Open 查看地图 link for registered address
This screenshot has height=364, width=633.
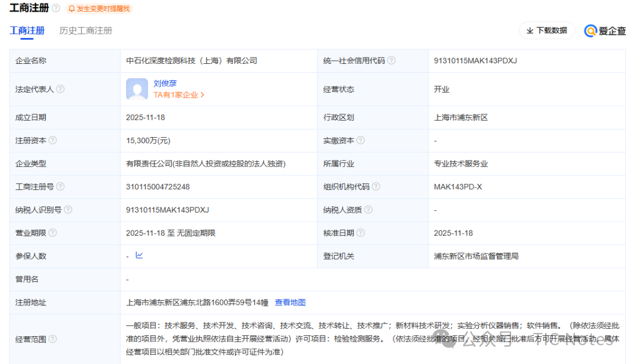point(290,302)
